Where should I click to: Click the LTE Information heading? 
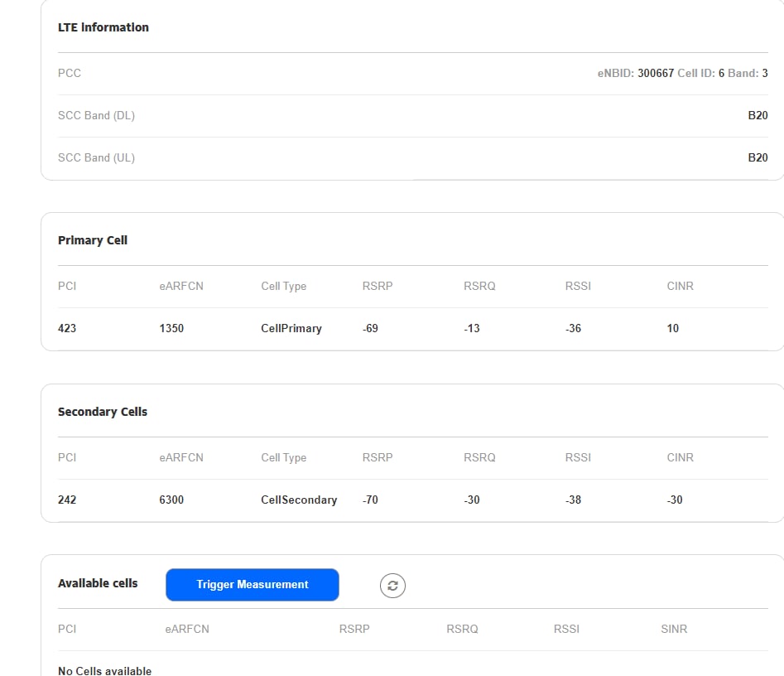(x=103, y=27)
